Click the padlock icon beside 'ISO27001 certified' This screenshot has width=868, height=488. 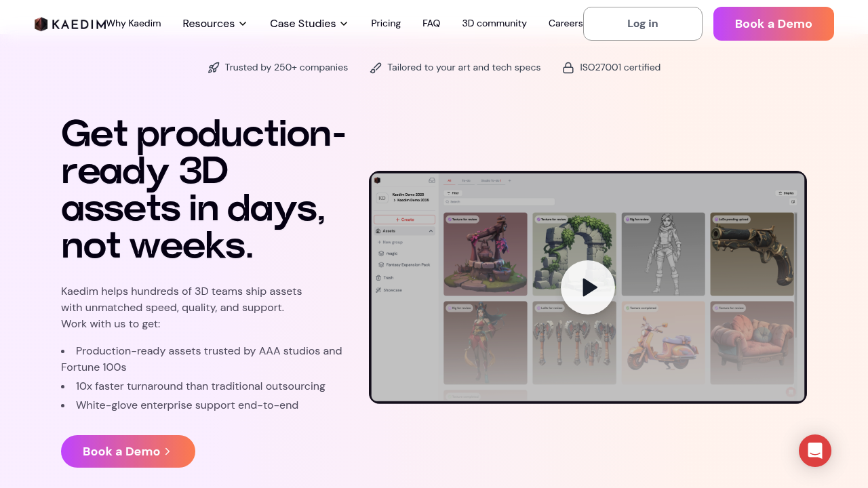click(x=568, y=67)
